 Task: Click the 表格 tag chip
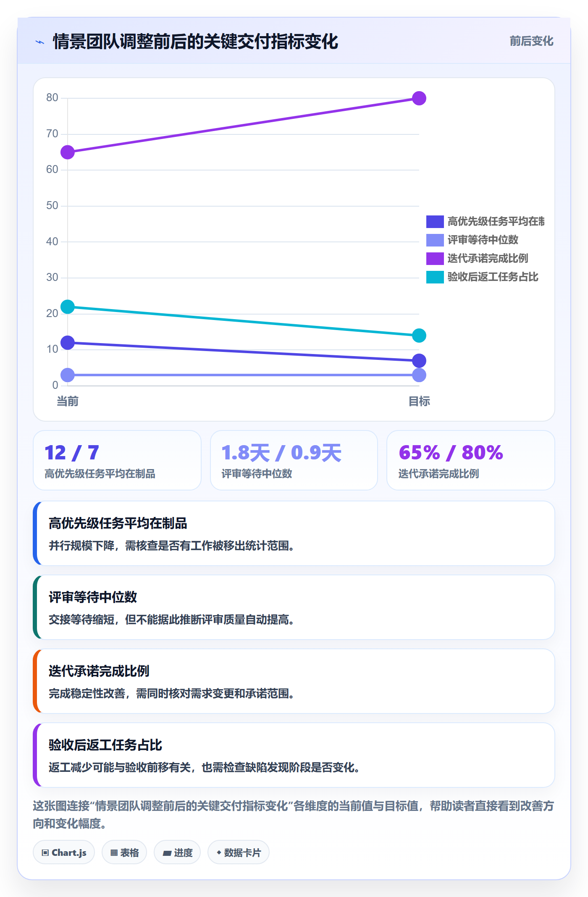click(124, 852)
